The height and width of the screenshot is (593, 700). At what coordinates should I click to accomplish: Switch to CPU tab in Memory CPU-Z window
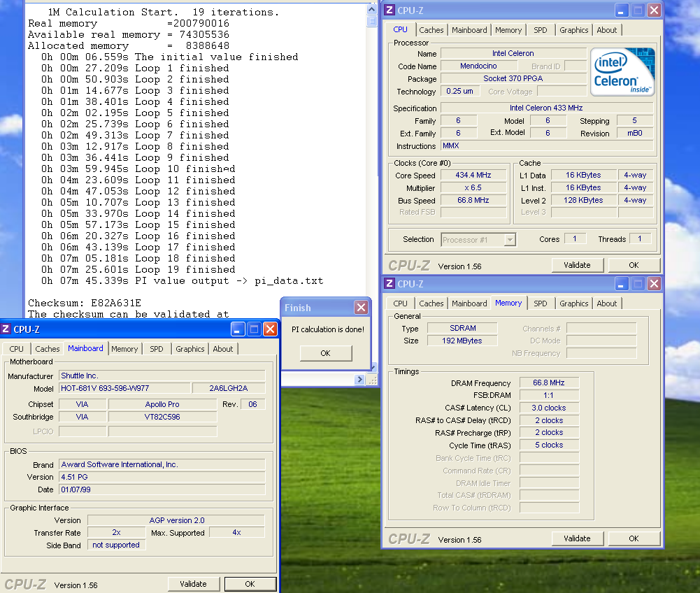point(400,303)
